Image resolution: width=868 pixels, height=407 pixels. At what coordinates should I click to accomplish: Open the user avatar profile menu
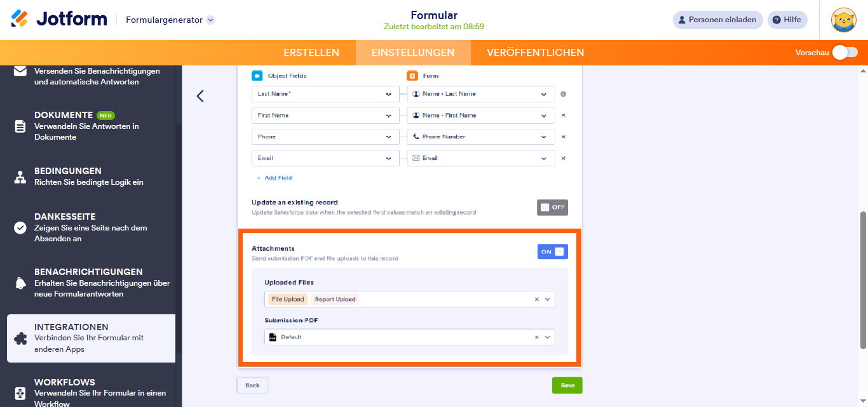pyautogui.click(x=843, y=20)
